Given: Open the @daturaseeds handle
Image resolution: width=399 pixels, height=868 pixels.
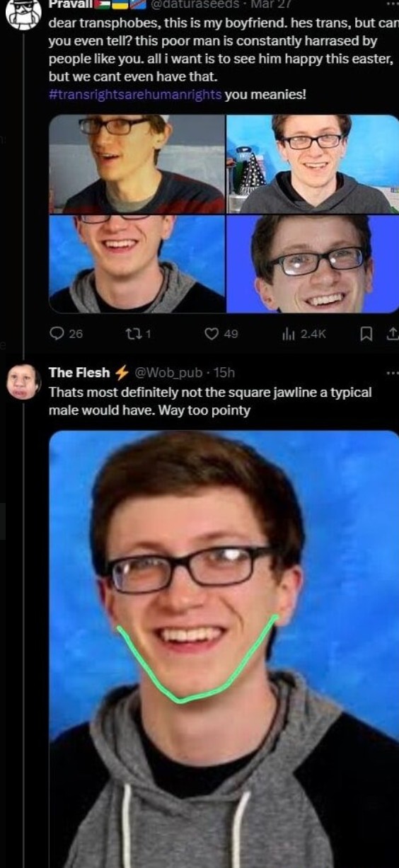Looking at the screenshot, I should (x=196, y=4).
